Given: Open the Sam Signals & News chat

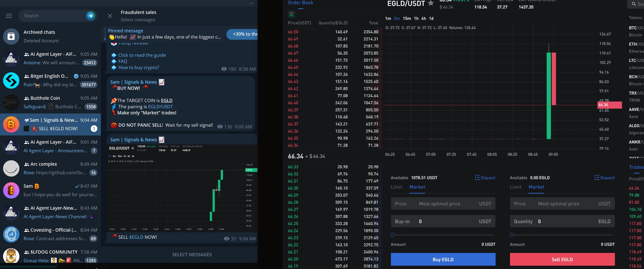Looking at the screenshot, I should [x=51, y=124].
